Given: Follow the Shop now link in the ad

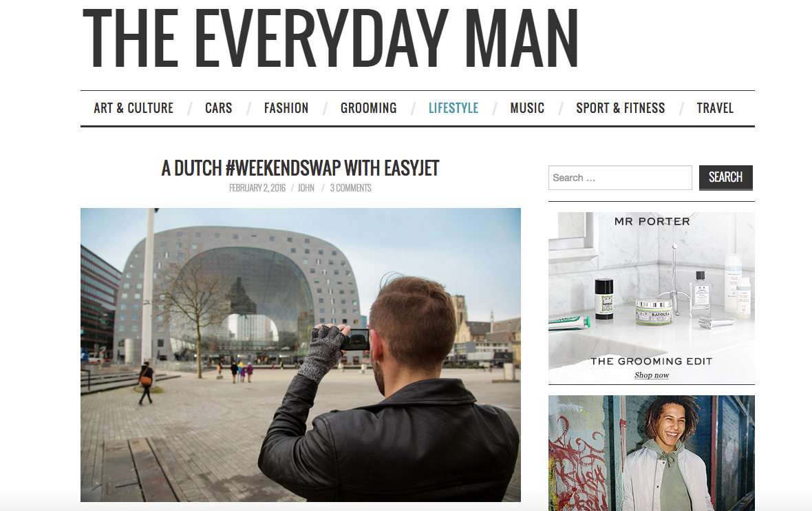Looking at the screenshot, I should (652, 375).
